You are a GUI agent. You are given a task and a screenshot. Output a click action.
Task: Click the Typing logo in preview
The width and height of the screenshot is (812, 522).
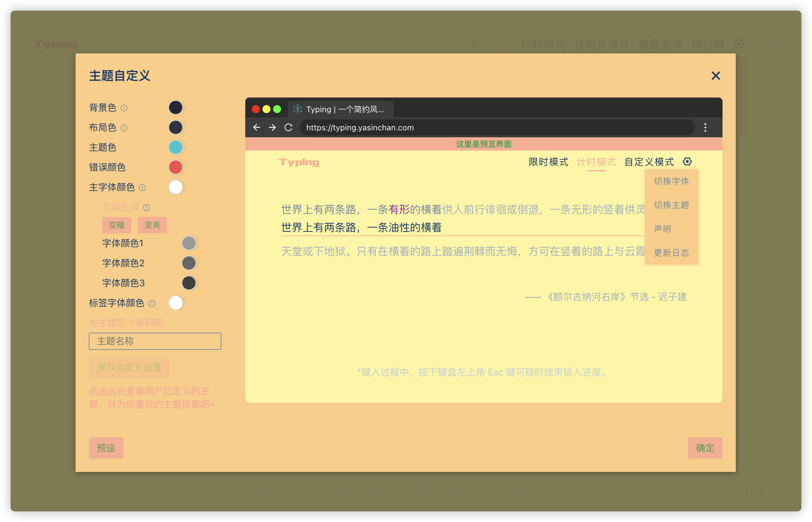click(299, 163)
